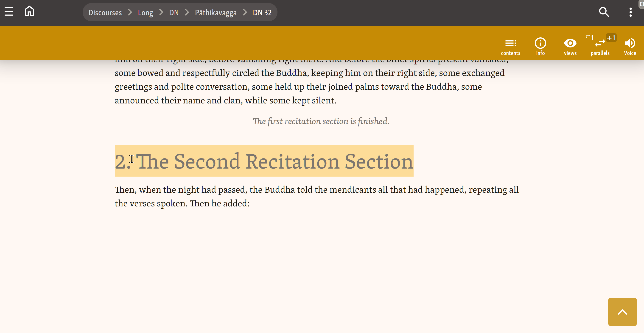This screenshot has height=333, width=644.
Task: Open Pāthikavagga breadcrumb item
Action: 216,12
